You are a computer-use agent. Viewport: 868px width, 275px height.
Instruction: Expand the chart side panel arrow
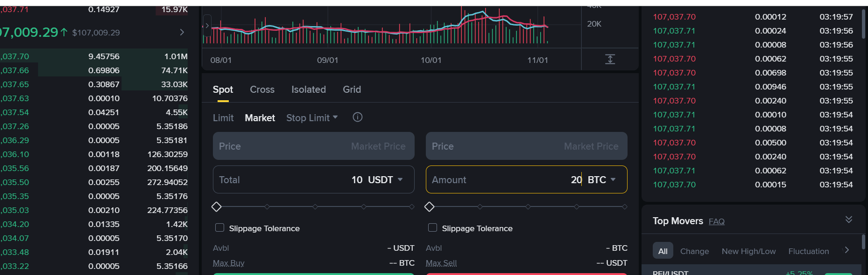pyautogui.click(x=207, y=26)
